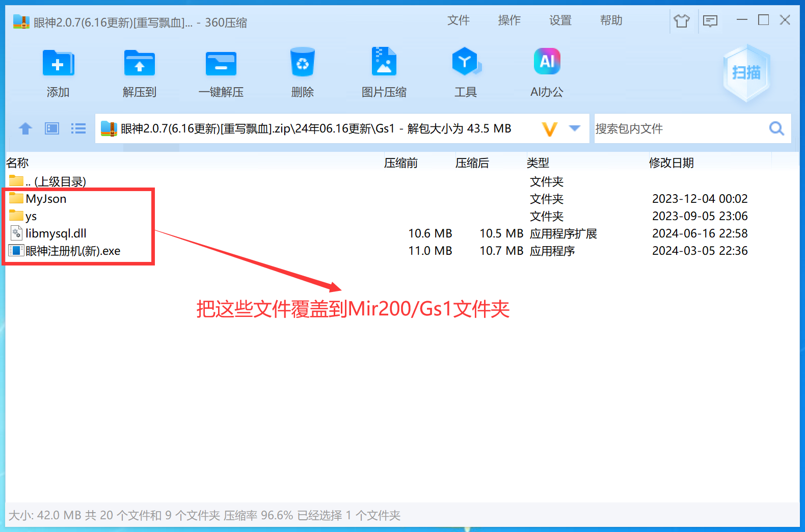Viewport: 805px width, 532px height.
Task: Click the 删除 (Delete) recycle icon
Action: (303, 63)
